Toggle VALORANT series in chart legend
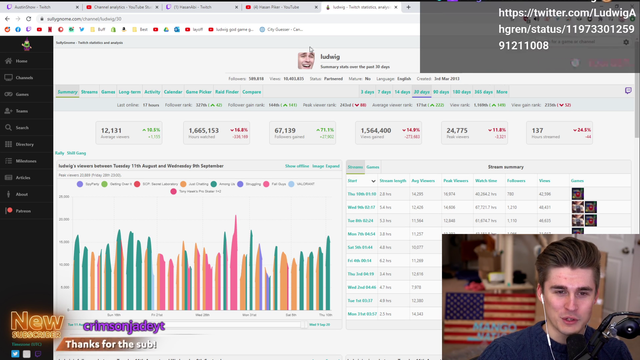Image resolution: width=640 pixels, height=360 pixels. click(x=301, y=184)
